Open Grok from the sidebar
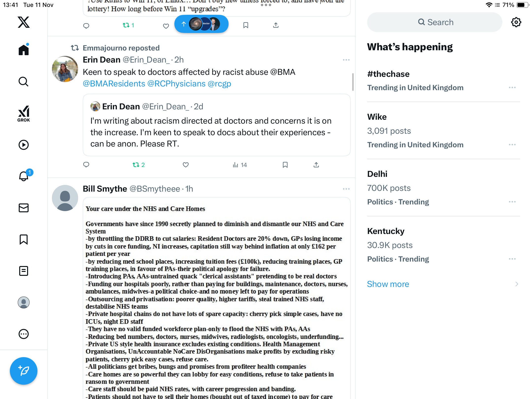The image size is (532, 399). (x=24, y=114)
